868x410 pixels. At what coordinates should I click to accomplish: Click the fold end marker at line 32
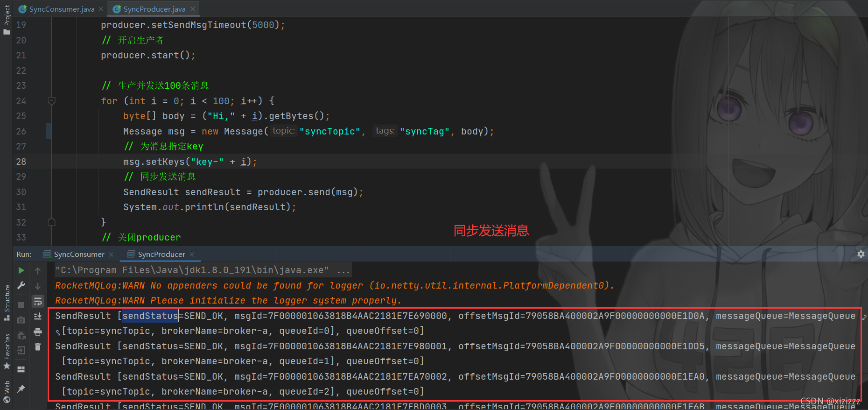click(x=52, y=222)
